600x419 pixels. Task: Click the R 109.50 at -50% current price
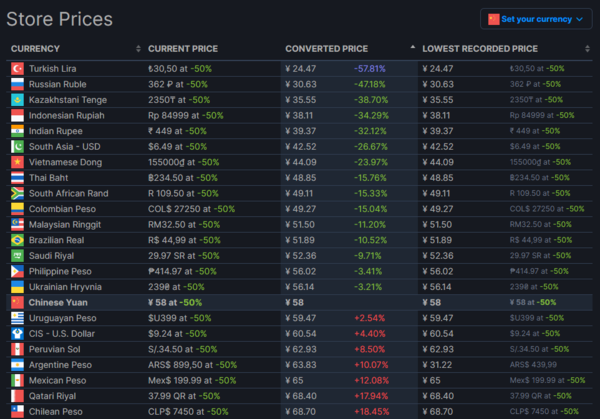pos(183,193)
